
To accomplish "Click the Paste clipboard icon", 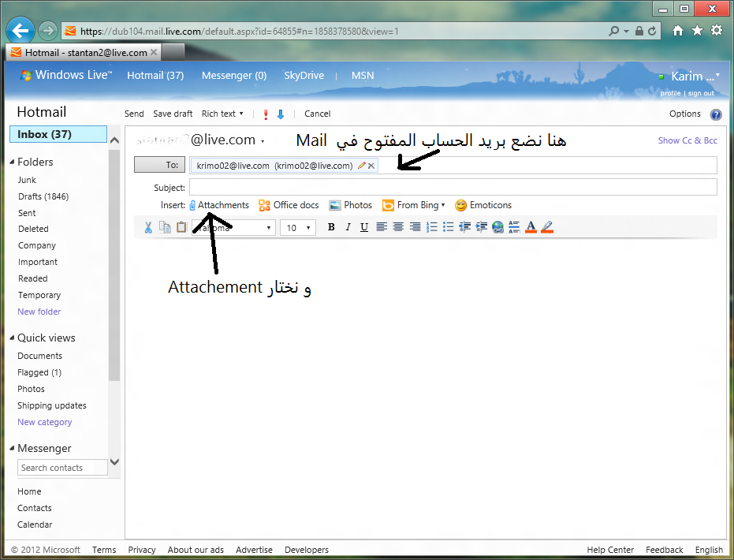I will pyautogui.click(x=181, y=227).
